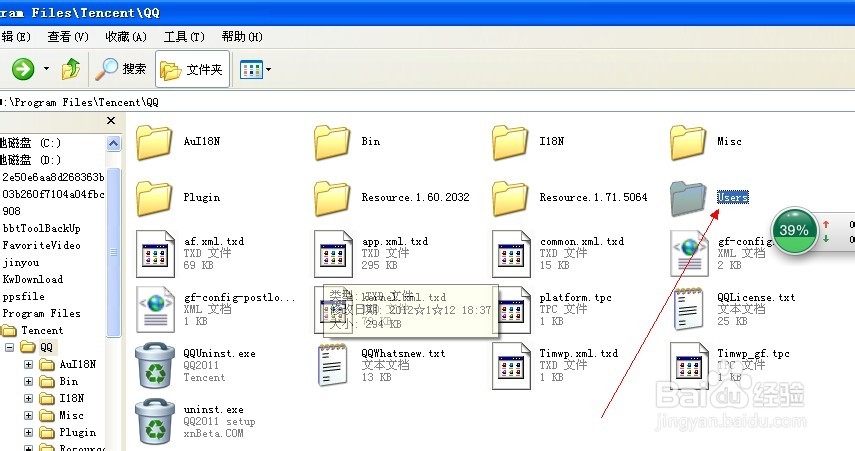Viewport: 855px width, 451px height.
Task: Select the I18N folder icon
Action: [510, 142]
